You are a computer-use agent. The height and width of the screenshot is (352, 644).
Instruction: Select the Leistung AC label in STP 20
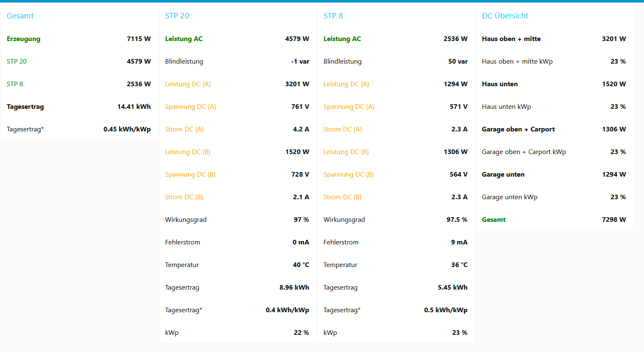tap(184, 39)
